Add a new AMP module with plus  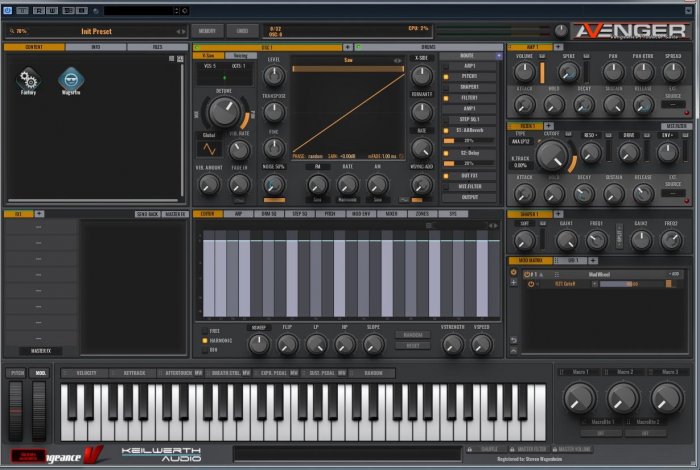[558, 47]
